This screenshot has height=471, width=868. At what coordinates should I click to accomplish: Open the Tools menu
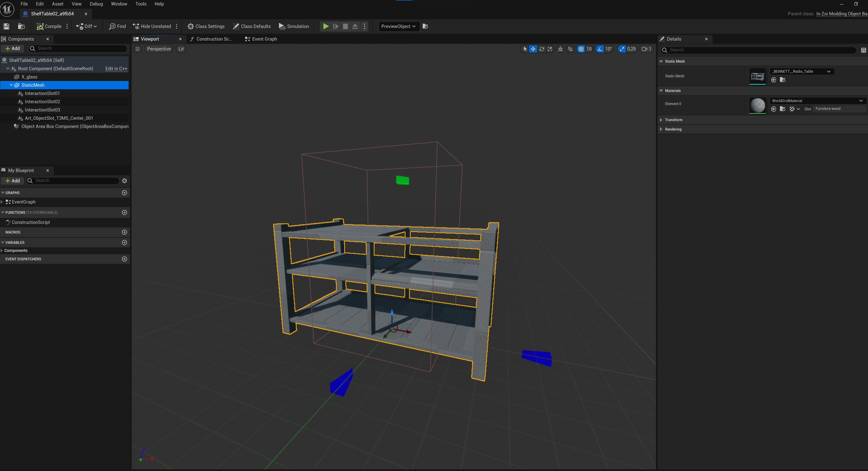[x=141, y=4]
